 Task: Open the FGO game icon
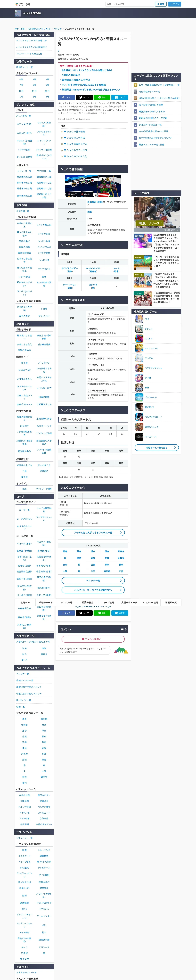click(139, 319)
